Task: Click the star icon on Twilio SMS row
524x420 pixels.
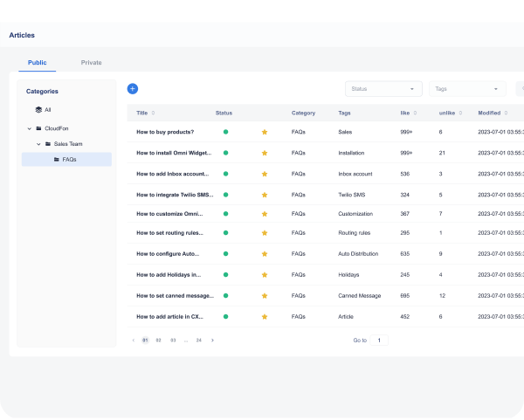Action: (x=265, y=194)
